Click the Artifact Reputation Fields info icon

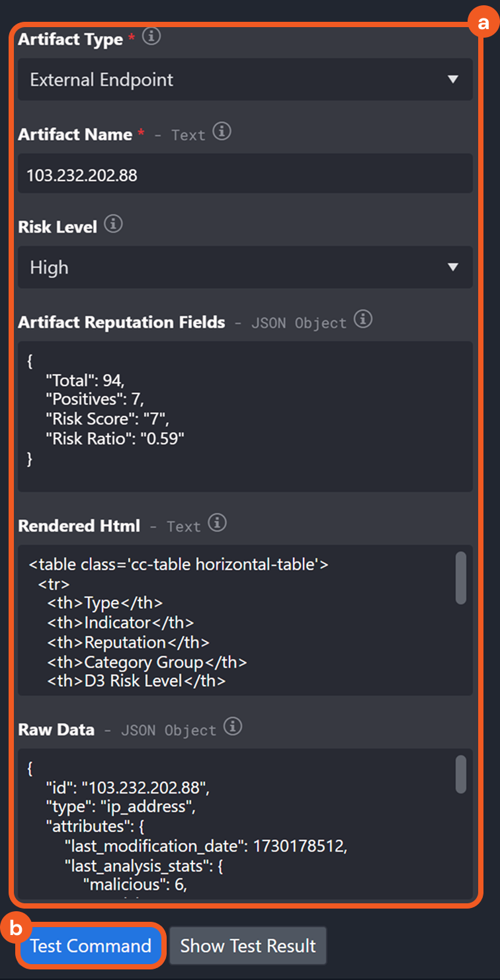(x=363, y=319)
